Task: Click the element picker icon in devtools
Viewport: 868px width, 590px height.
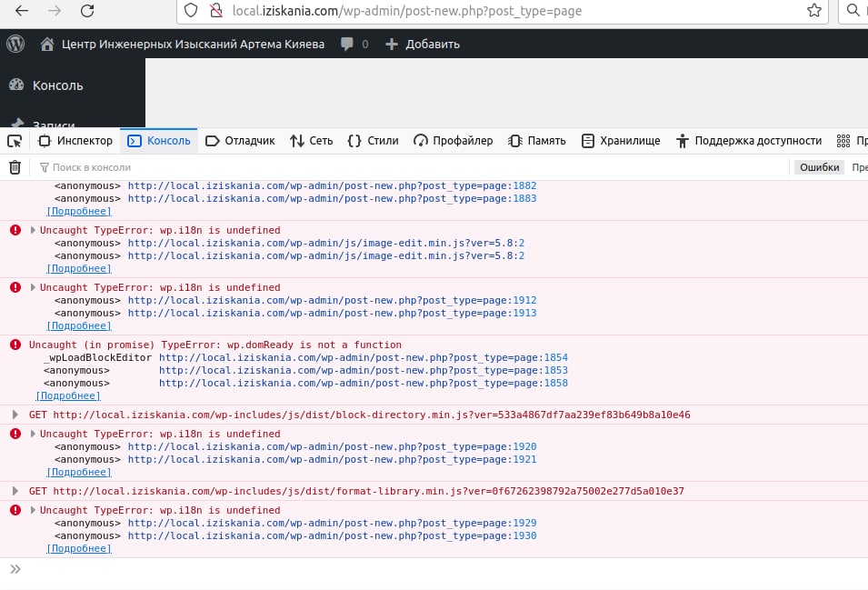Action: click(15, 141)
